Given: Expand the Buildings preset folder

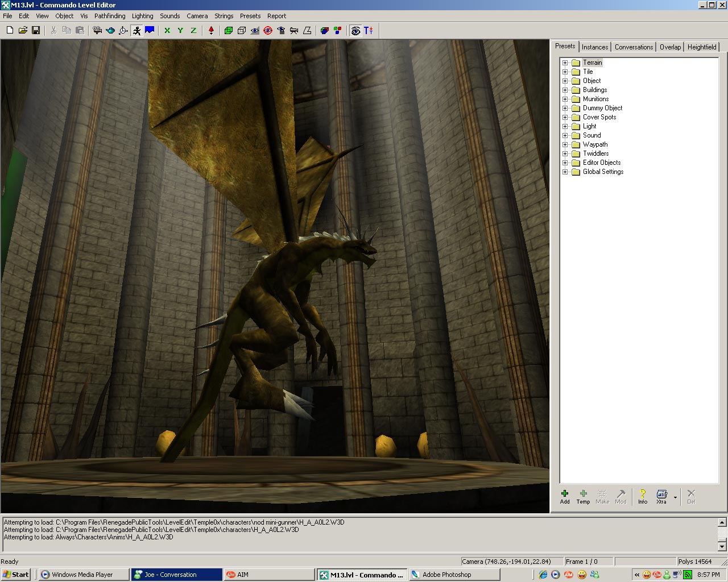Looking at the screenshot, I should coord(565,90).
